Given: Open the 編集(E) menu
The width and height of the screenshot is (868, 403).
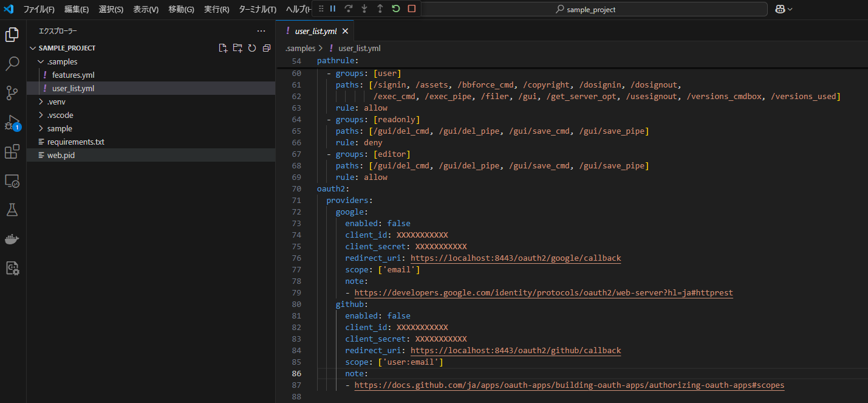Looking at the screenshot, I should coord(77,9).
